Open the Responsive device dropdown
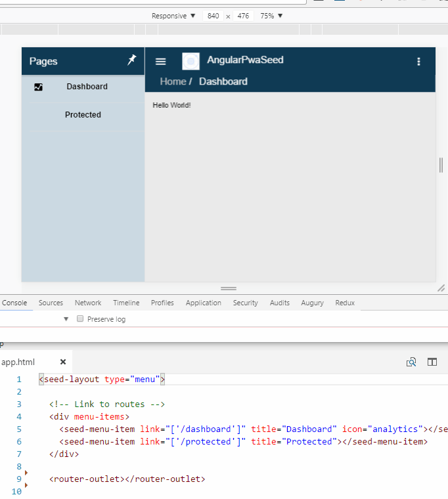The width and height of the screenshot is (448, 499). (x=173, y=16)
